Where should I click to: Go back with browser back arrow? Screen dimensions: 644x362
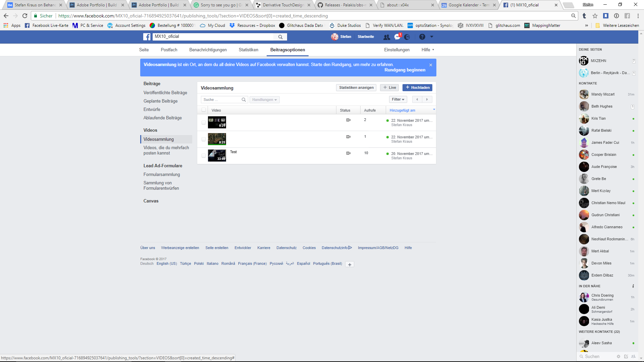tap(6, 16)
